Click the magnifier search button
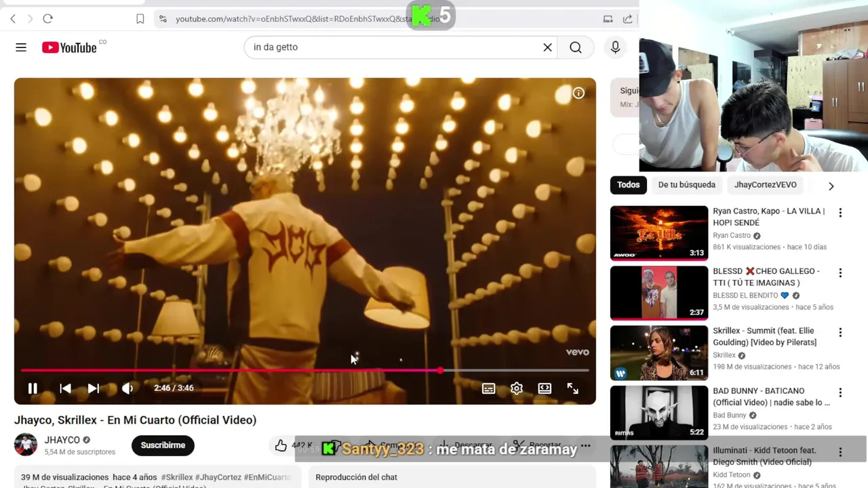The image size is (868, 488). coord(576,47)
